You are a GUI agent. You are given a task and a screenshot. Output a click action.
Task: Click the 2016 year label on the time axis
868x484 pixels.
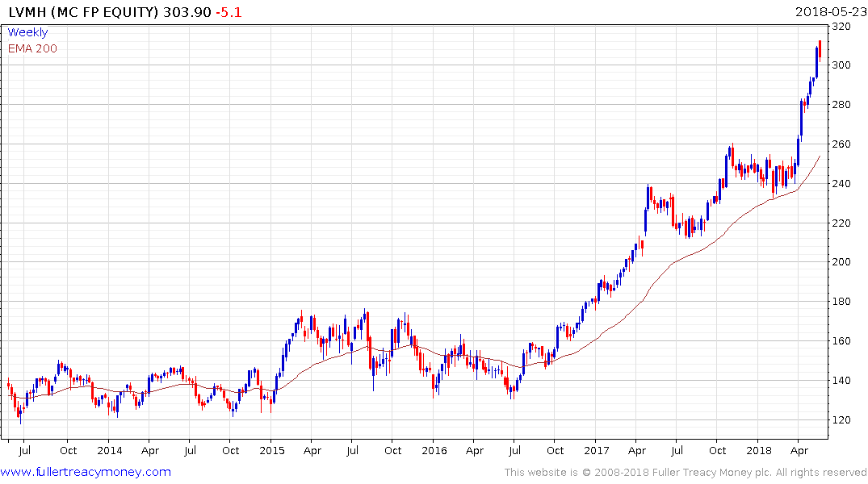tap(434, 451)
